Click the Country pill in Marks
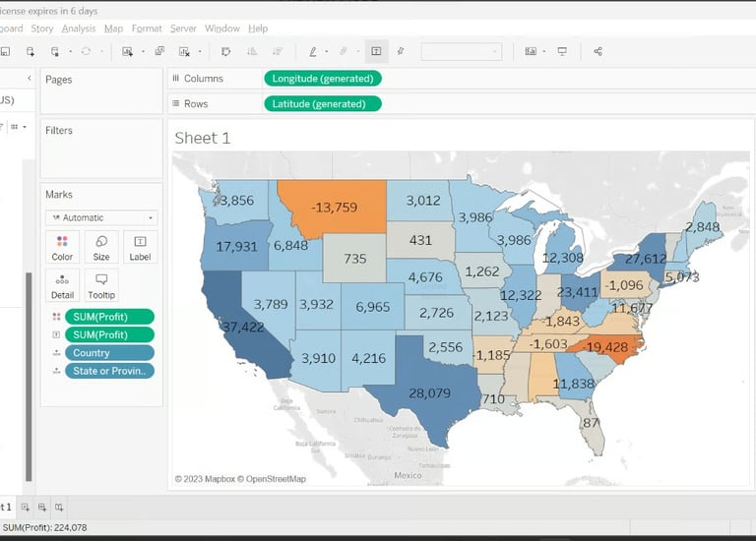756x541 pixels. click(109, 353)
